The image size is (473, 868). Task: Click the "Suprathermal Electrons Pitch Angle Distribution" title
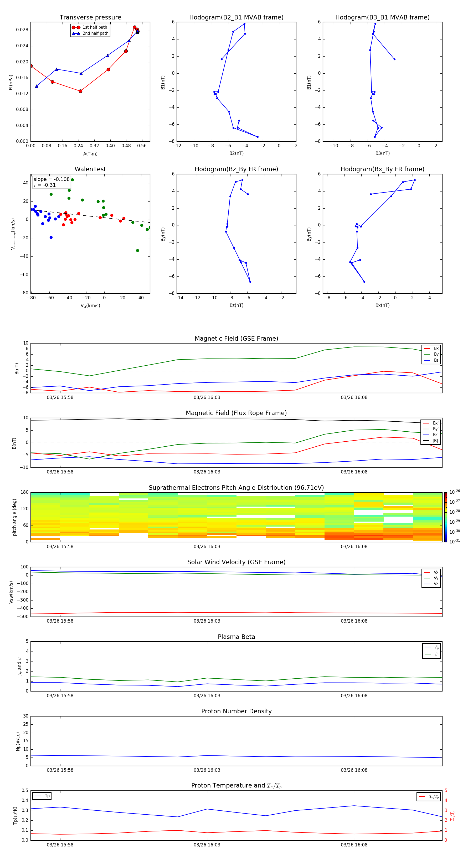(x=236, y=488)
